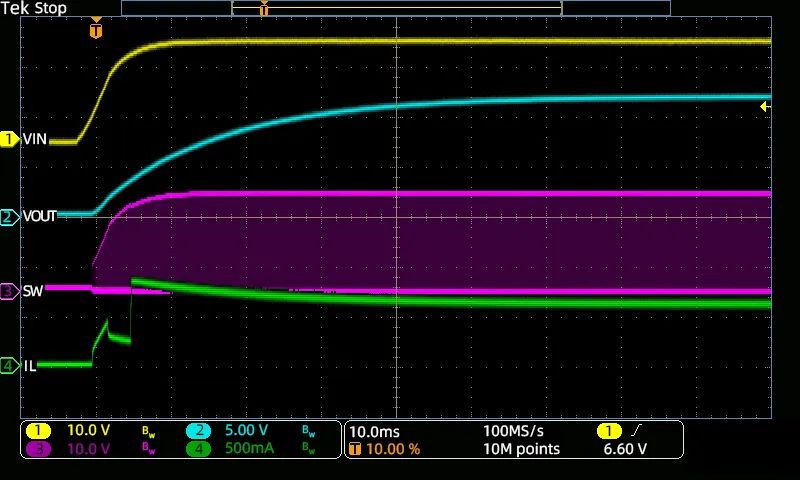Select the channel 2 cyan badge
This screenshot has height=480, width=800.
(198, 431)
